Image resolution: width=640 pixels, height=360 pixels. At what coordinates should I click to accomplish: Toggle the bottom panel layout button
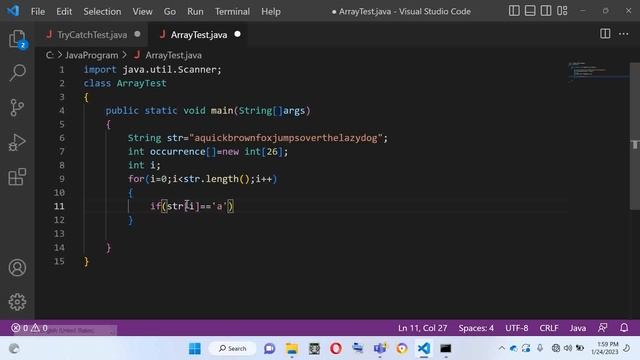(x=530, y=11)
